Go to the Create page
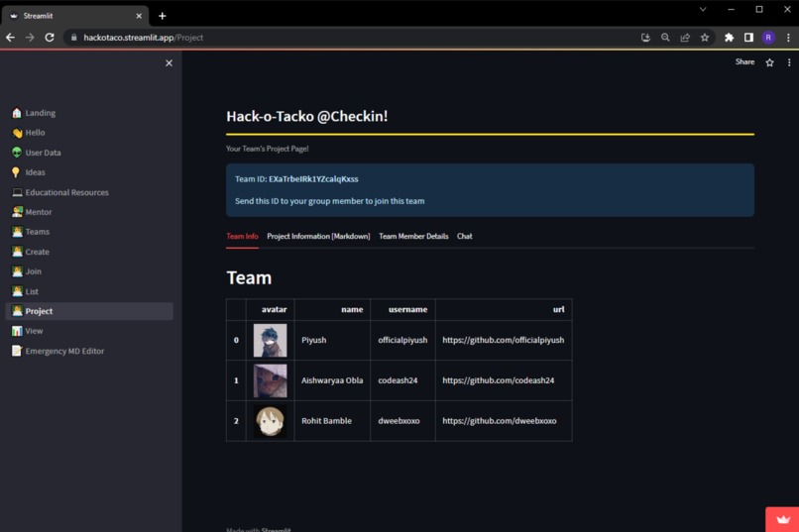799x532 pixels. tap(89, 252)
